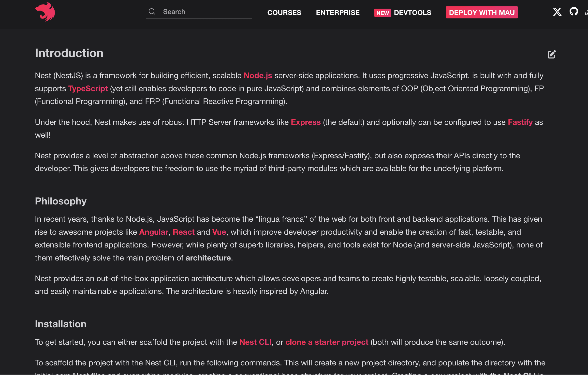This screenshot has height=375, width=588.
Task: Follow the Node.js link
Action: pos(258,75)
